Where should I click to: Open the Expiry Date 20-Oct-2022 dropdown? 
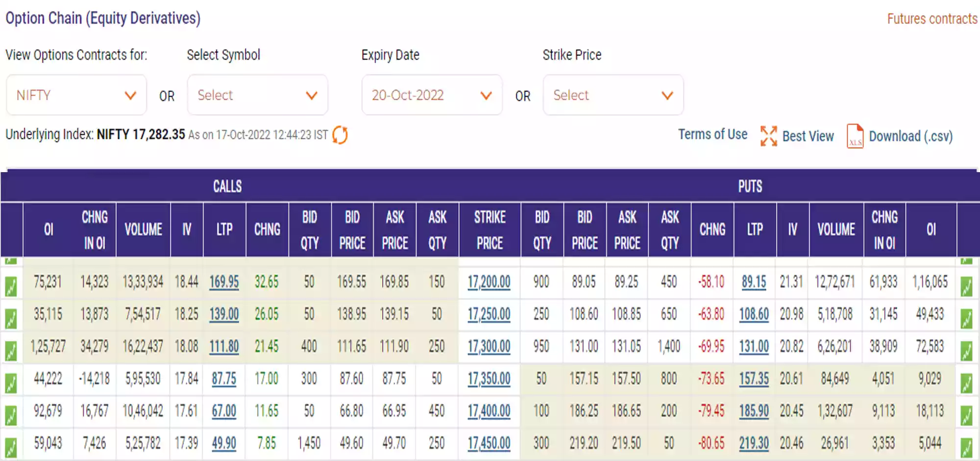point(432,95)
